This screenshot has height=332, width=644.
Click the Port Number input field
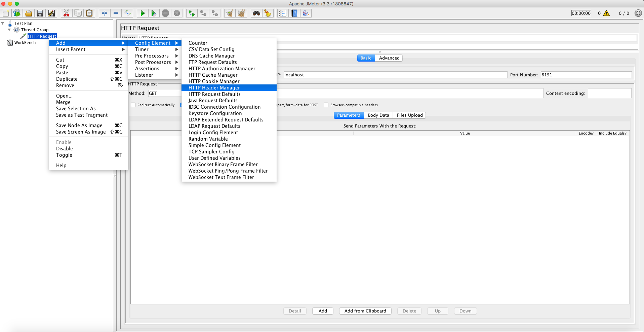586,75
